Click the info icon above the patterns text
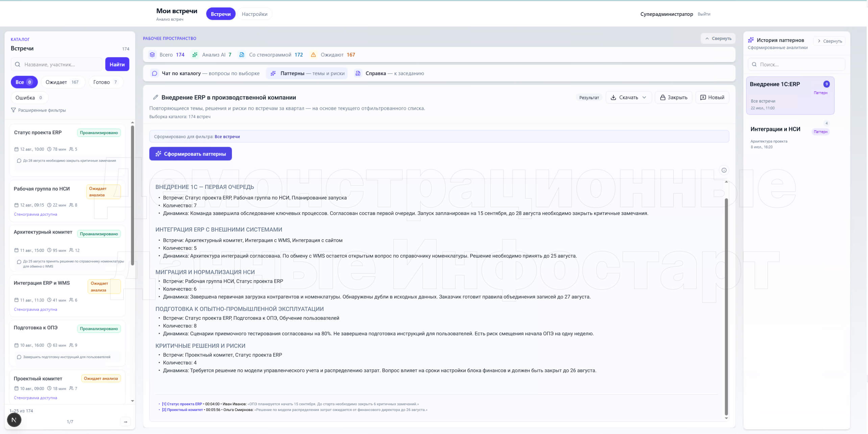Screen dimensions: 868x434 [x=724, y=170]
